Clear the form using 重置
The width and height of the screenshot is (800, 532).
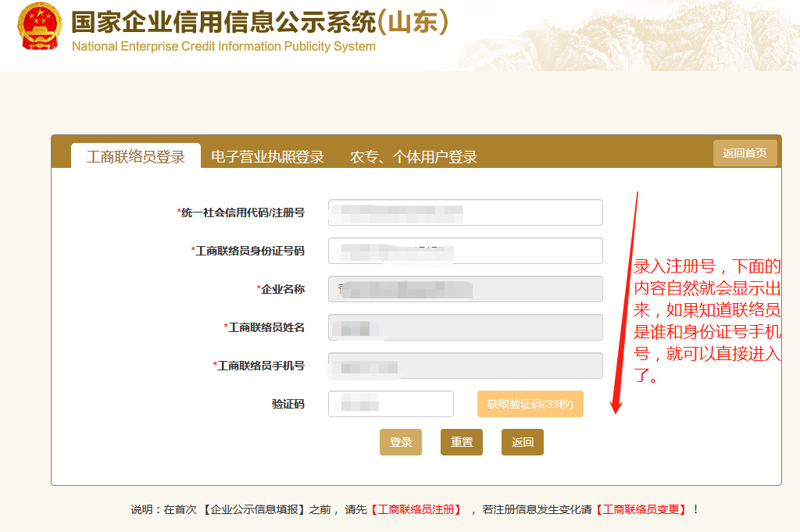pos(462,442)
